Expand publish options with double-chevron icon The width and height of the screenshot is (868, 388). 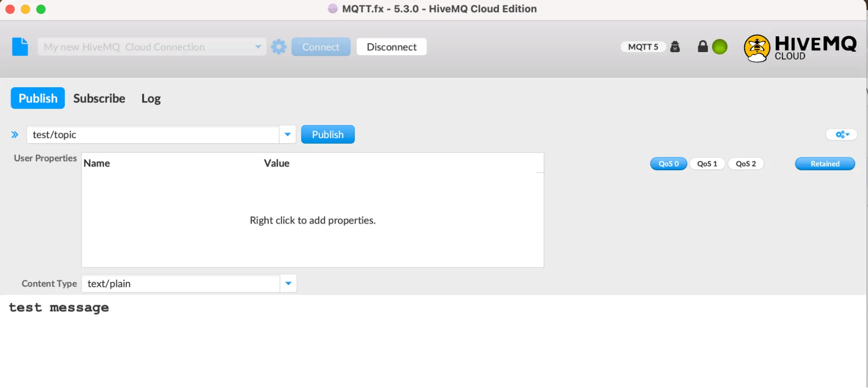(15, 135)
